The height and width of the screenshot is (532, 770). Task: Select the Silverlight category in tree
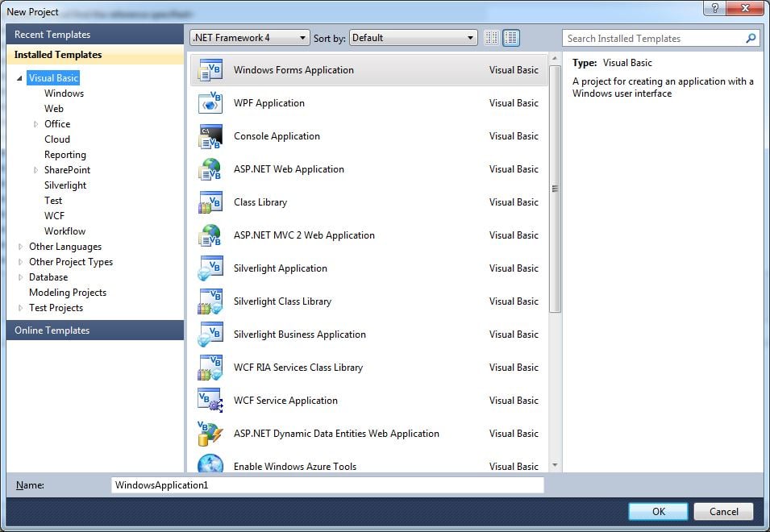point(65,185)
